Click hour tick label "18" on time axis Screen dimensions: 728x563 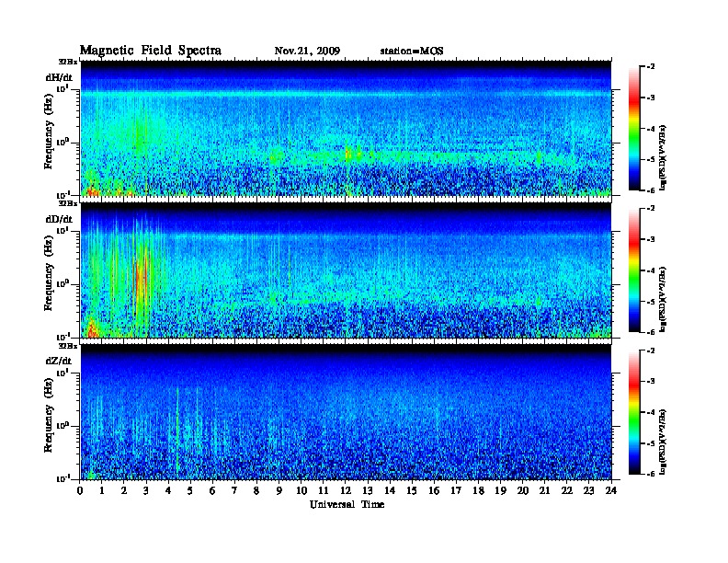coord(478,490)
